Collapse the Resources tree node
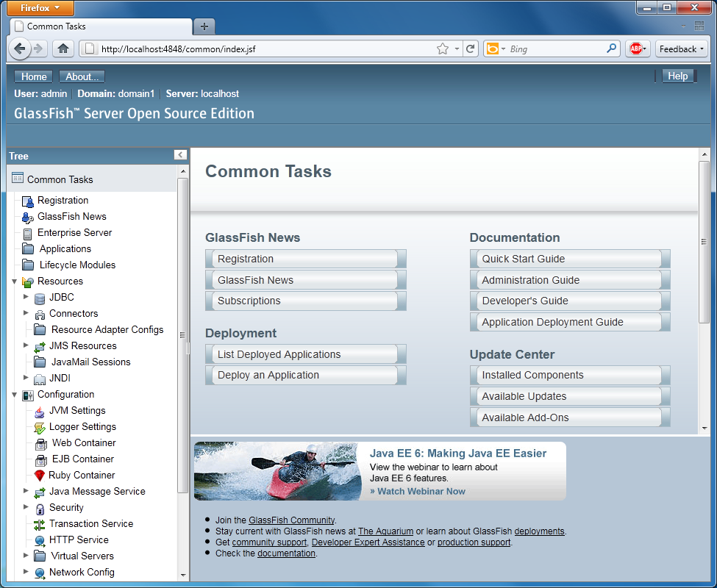Viewport: 717px width, 588px height. click(x=15, y=282)
